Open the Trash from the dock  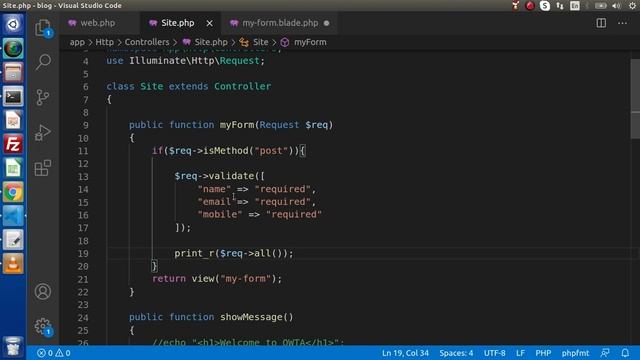pyautogui.click(x=13, y=347)
